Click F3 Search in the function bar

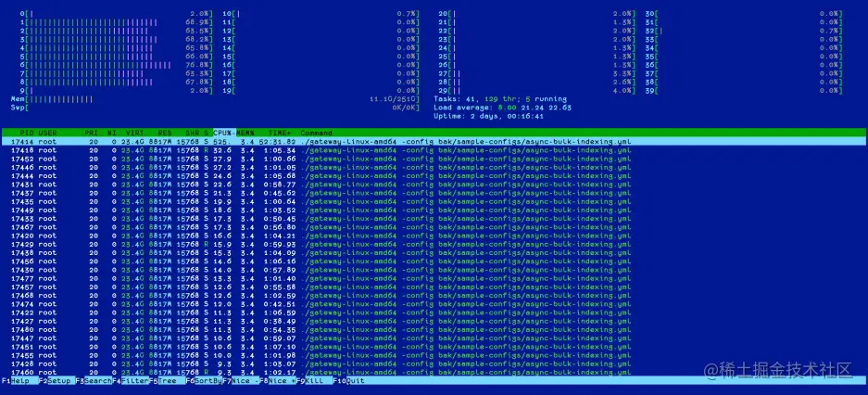coord(94,381)
